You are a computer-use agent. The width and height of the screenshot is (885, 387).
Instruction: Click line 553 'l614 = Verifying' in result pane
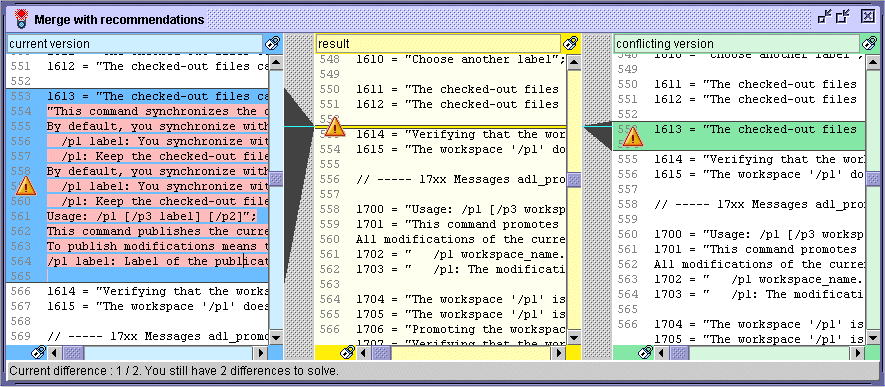[x=461, y=134]
